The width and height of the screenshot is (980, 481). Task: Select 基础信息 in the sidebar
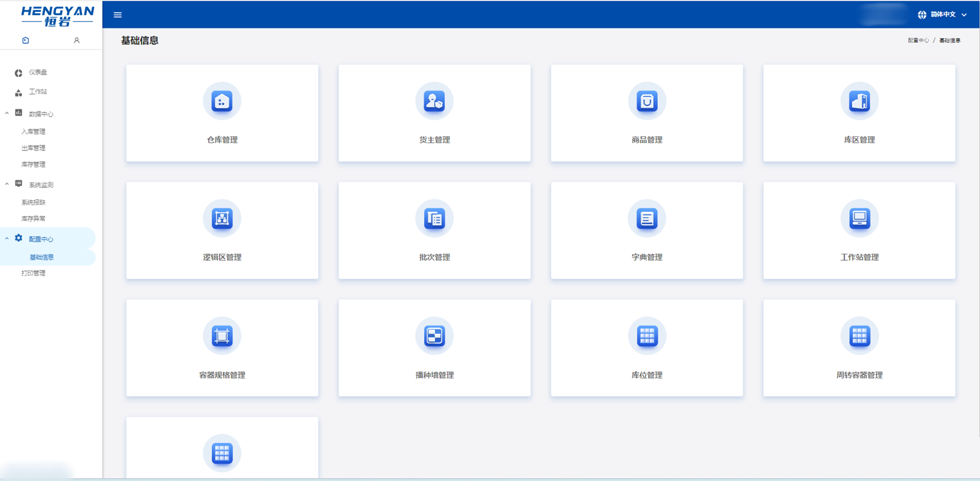pyautogui.click(x=41, y=257)
